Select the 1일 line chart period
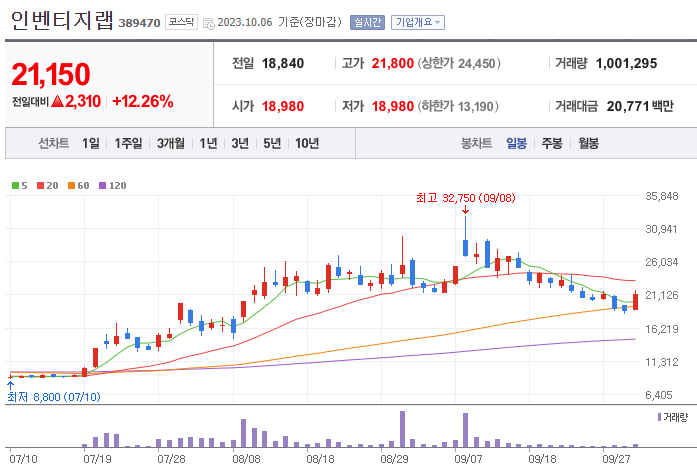This screenshot has width=697, height=476. [91, 144]
